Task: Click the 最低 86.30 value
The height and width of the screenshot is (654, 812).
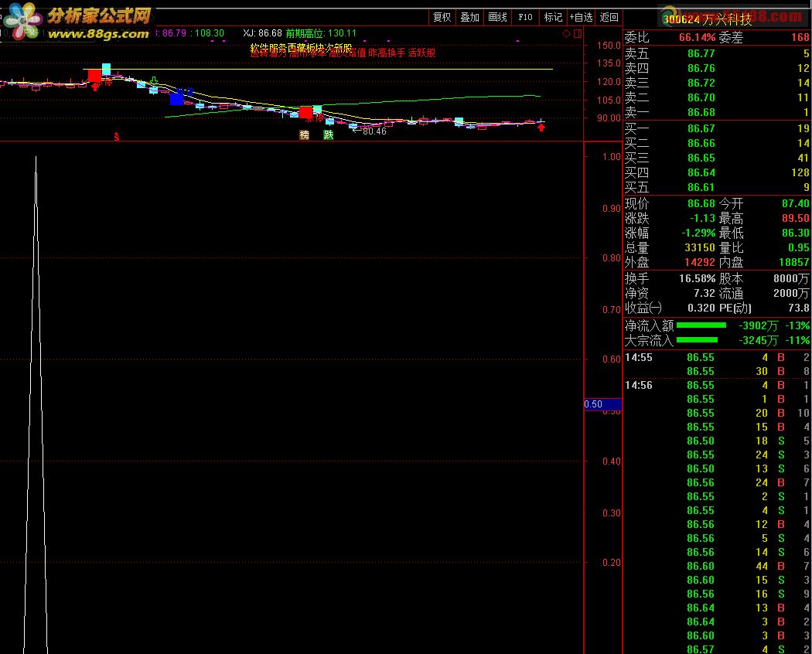Action: 796,233
